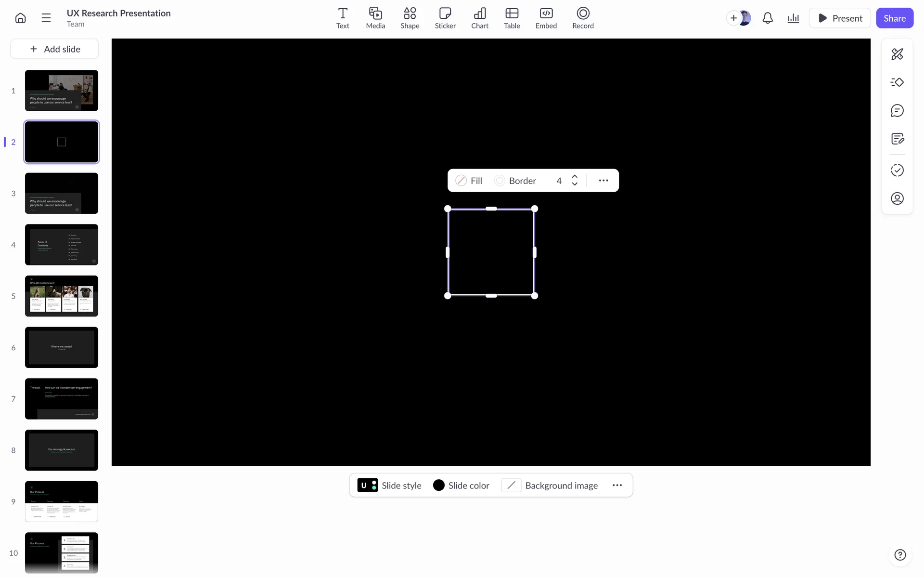
Task: Open the animations panel icon
Action: pos(897,82)
